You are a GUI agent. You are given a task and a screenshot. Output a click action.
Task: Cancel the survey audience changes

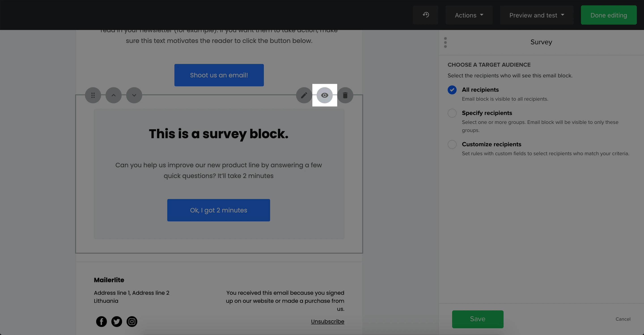(623, 319)
